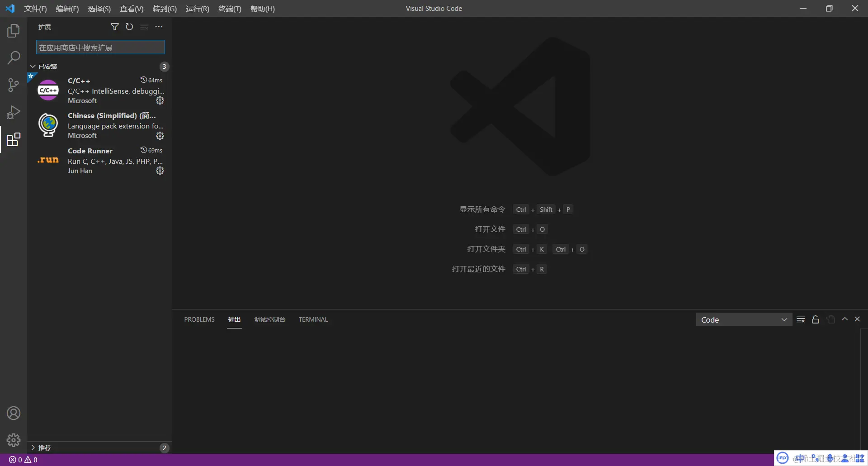Screen dimensions: 868x466
Task: Click the C/C++ extension logo
Action: [x=48, y=90]
